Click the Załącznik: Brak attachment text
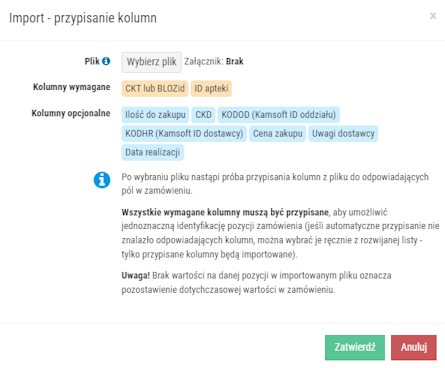This screenshot has width=445, height=368. 214,62
